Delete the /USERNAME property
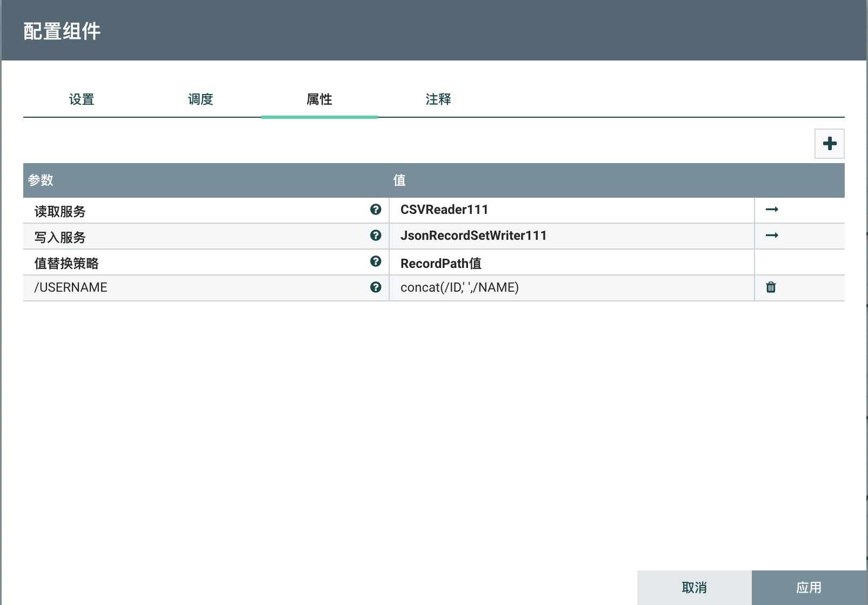This screenshot has height=605, width=868. pos(771,287)
